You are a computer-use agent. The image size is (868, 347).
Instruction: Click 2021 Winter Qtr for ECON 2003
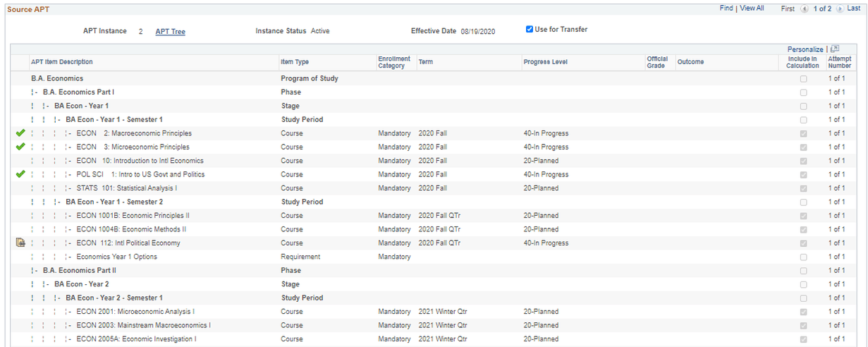(442, 325)
